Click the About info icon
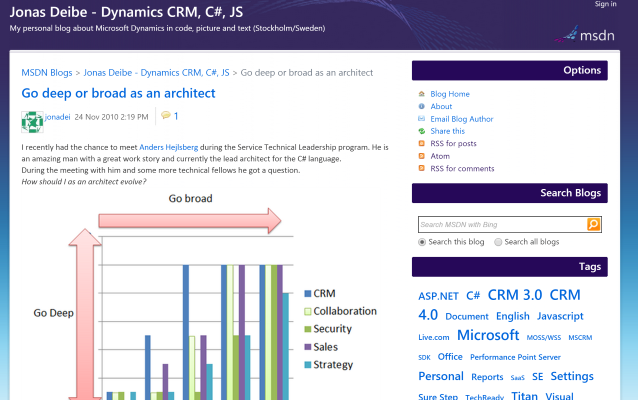The image size is (638, 400). (422, 106)
